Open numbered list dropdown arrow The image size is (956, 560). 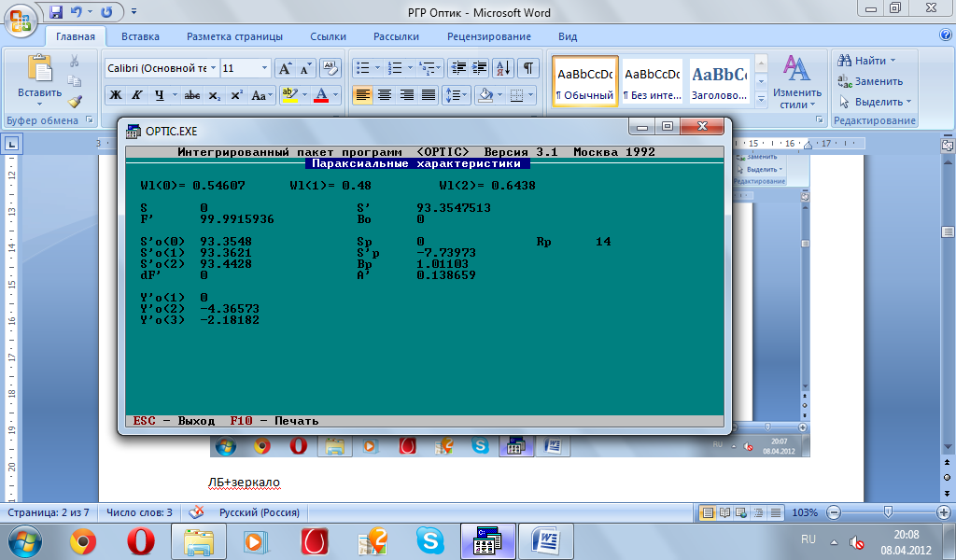click(x=410, y=68)
